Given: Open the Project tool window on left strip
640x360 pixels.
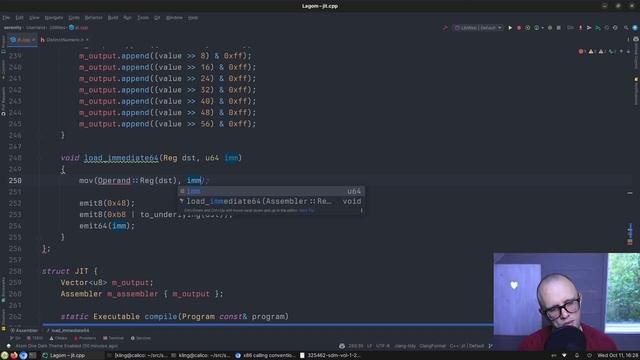Looking at the screenshot, I should pos(3,44).
